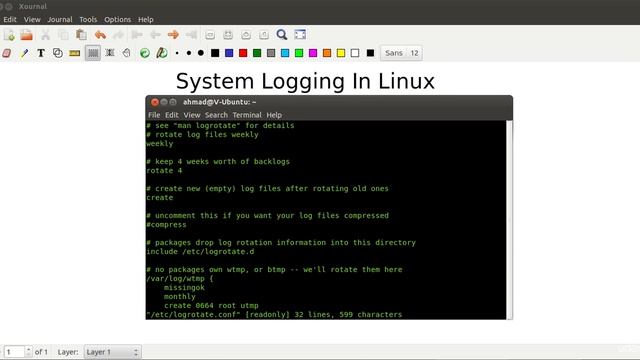Choose the medium line thickness dot
The height and width of the screenshot is (360, 640).
pyautogui.click(x=189, y=53)
